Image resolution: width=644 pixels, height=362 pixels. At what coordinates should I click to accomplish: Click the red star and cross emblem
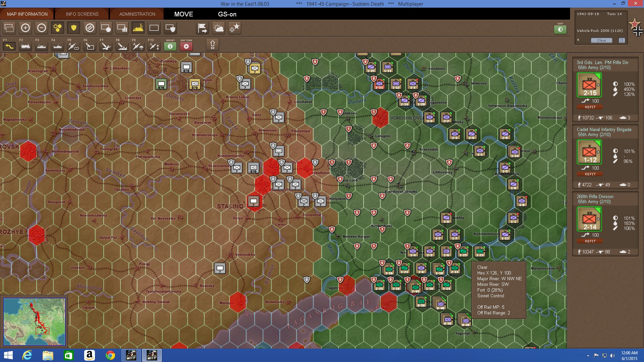pyautogui.click(x=636, y=27)
